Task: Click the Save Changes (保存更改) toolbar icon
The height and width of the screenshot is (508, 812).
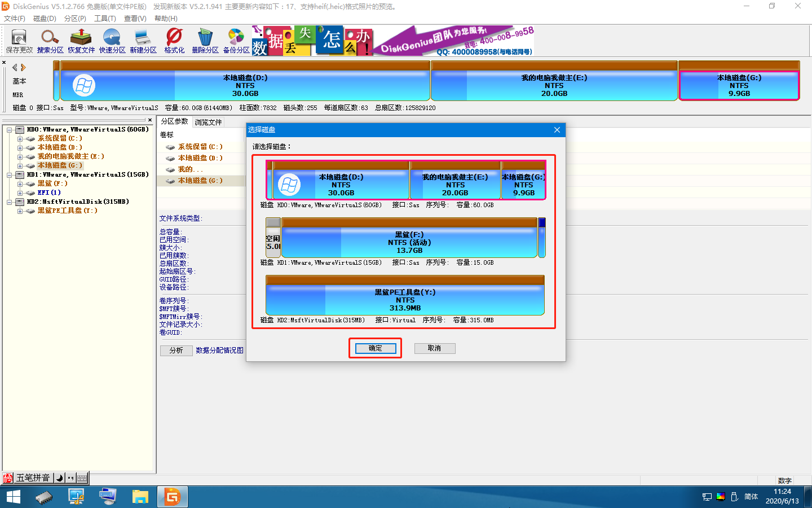Action: (x=19, y=41)
